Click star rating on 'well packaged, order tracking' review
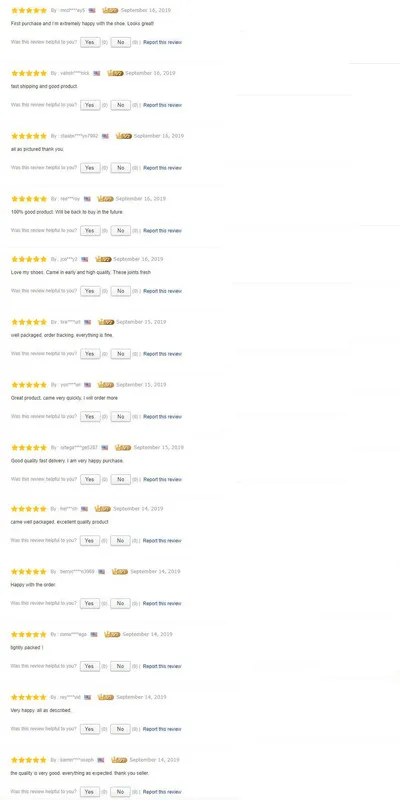 29,322
